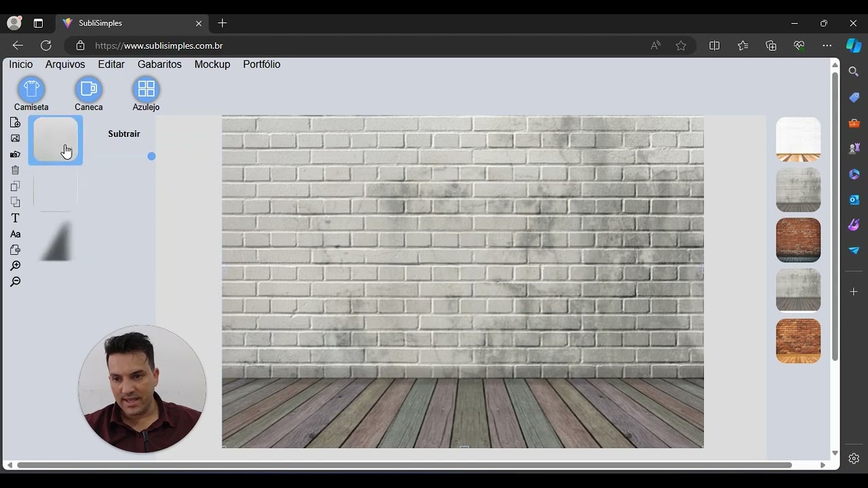868x488 pixels.
Task: Open the sidebar settings gear
Action: [x=854, y=459]
